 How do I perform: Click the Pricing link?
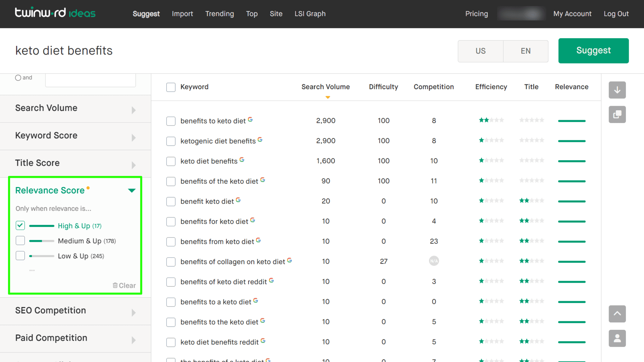pyautogui.click(x=476, y=14)
